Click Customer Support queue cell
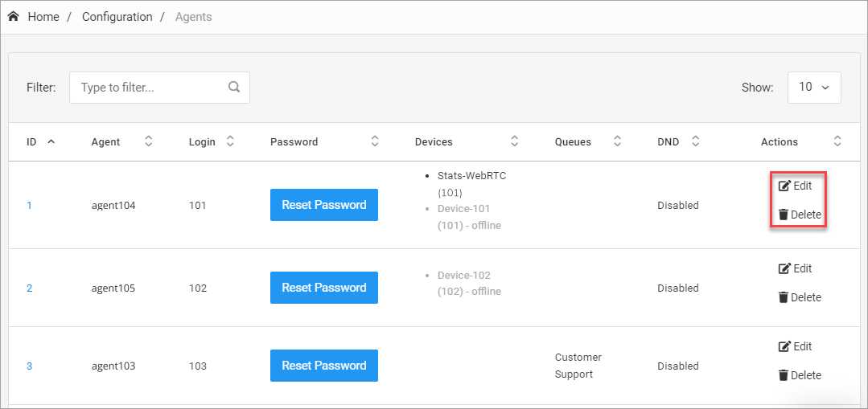The height and width of the screenshot is (409, 868). coord(578,366)
